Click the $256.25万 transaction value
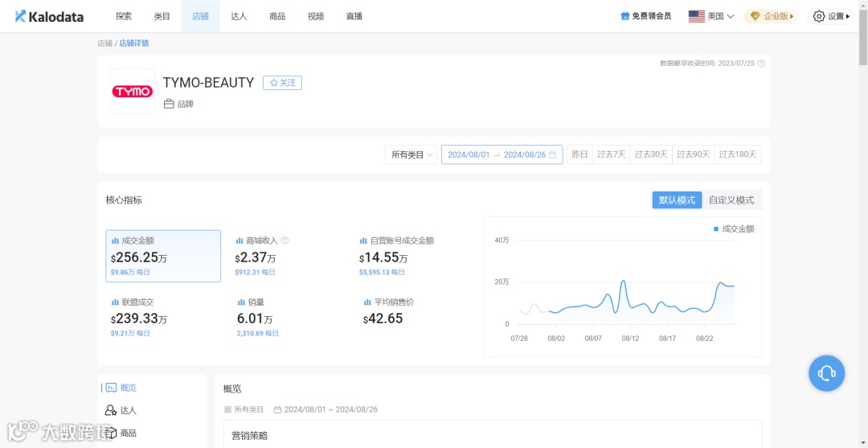The height and width of the screenshot is (448, 868). pyautogui.click(x=139, y=257)
